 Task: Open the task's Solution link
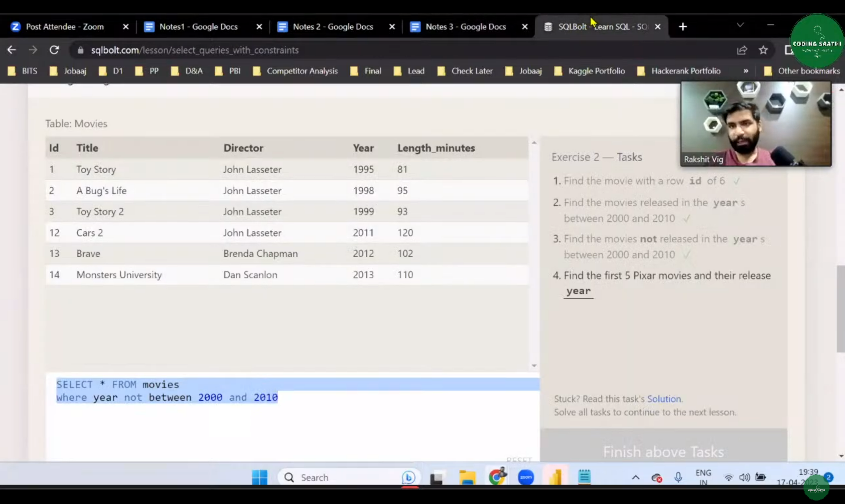coord(663,399)
